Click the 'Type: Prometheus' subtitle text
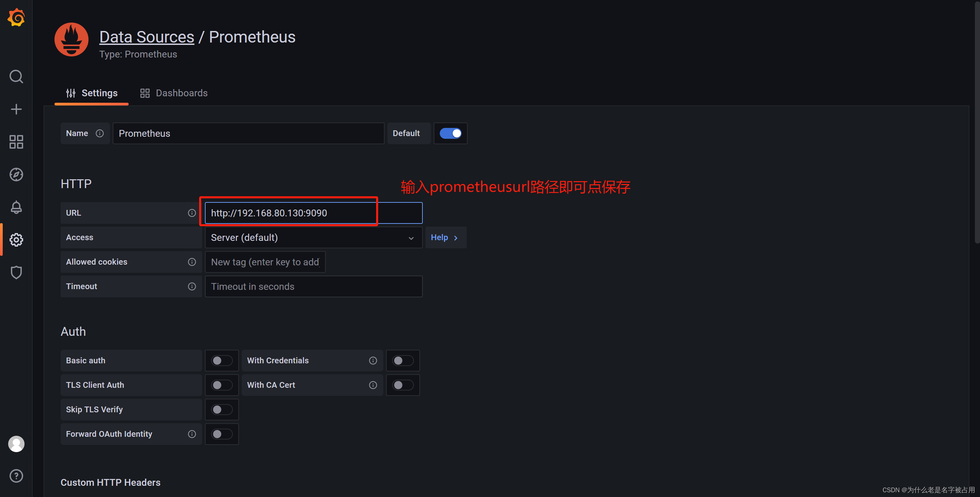 pos(138,54)
